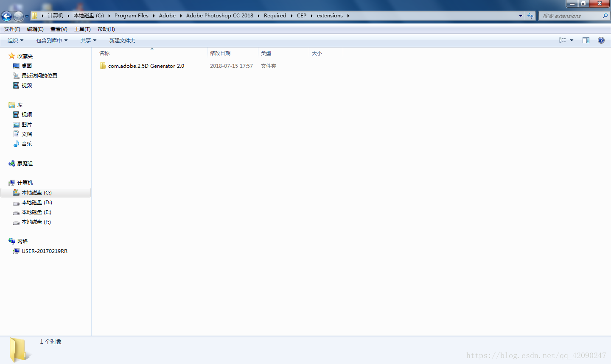Click the 2018-07-15 17:57 date cell

[x=231, y=66]
